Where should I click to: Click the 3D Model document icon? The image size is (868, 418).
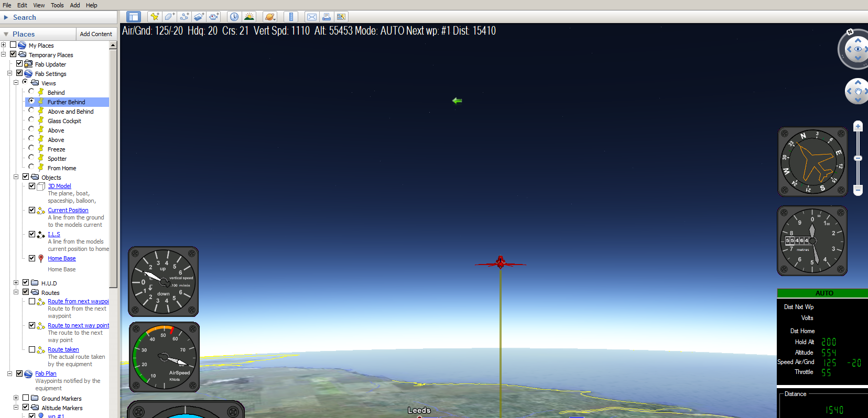point(41,186)
